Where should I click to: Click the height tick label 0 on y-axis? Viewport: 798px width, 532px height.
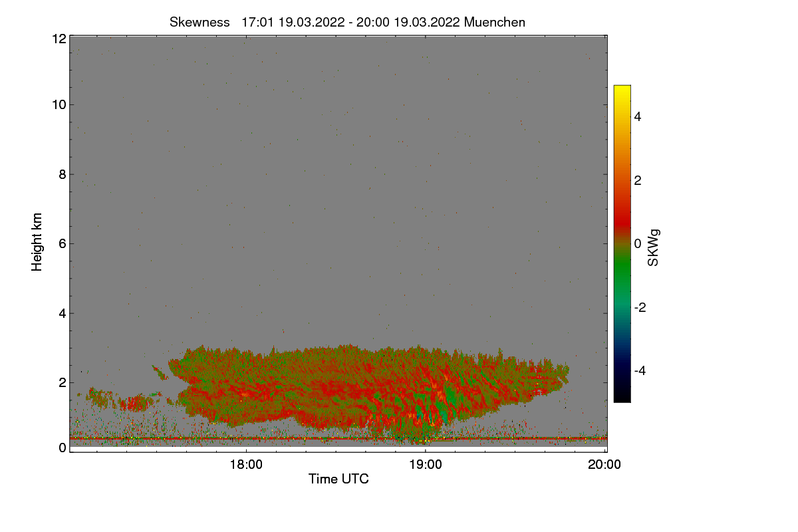pos(63,448)
